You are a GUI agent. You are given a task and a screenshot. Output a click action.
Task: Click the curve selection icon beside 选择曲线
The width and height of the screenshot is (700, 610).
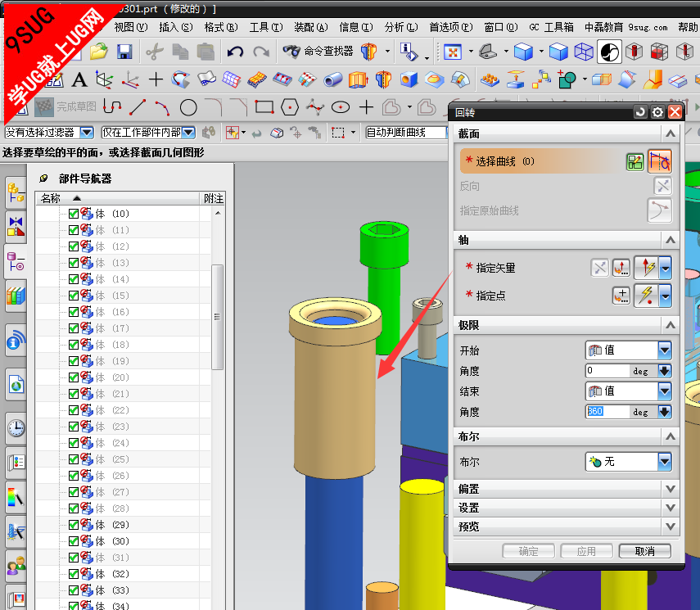click(x=659, y=161)
